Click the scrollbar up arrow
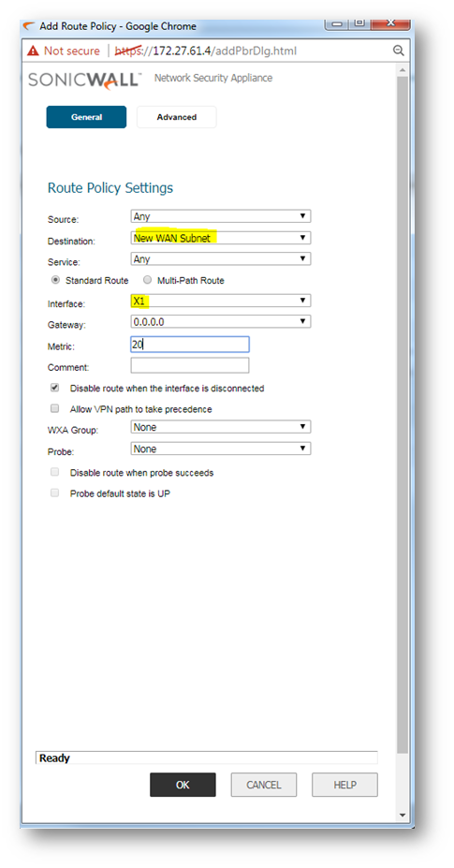This screenshot has height=868, width=454. pos(403,70)
